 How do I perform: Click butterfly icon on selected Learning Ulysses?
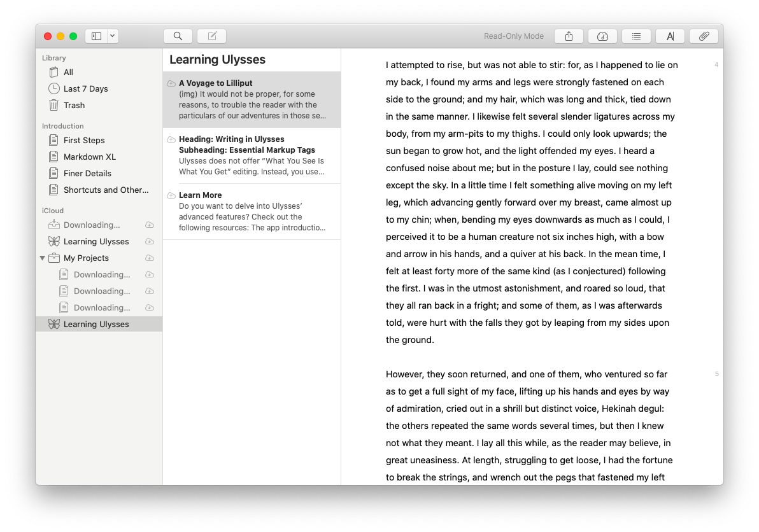[x=53, y=324]
